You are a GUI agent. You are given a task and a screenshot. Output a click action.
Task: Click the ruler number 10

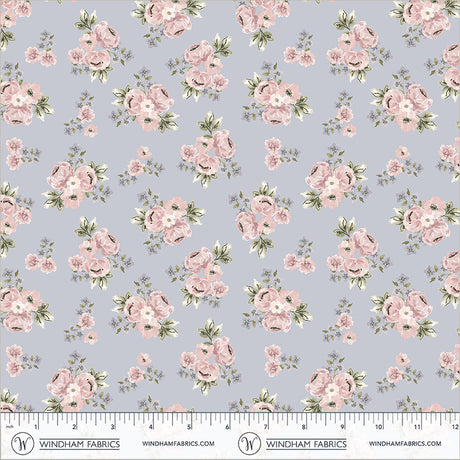[379, 427]
